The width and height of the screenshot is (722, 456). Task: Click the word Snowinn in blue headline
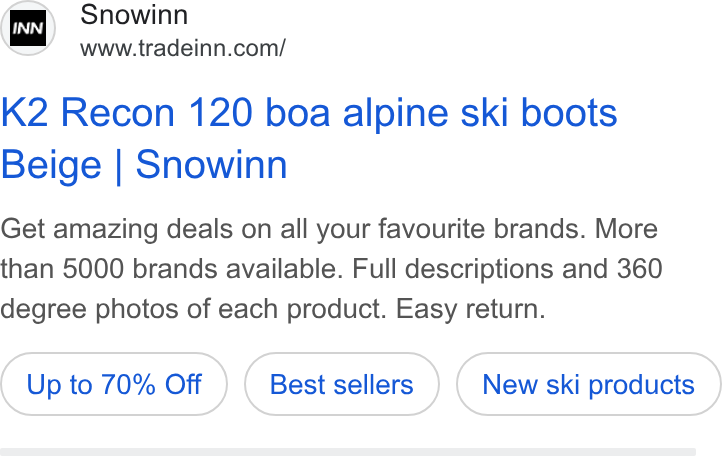[211, 165]
